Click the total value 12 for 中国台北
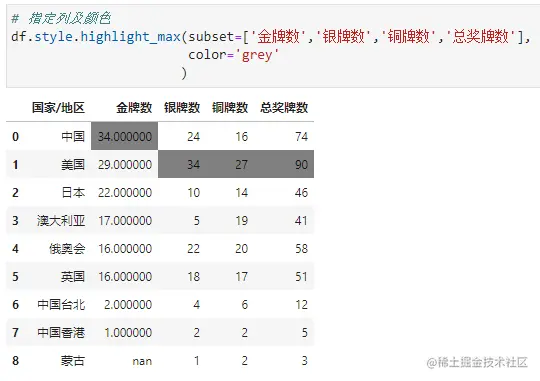Image resolution: width=540 pixels, height=381 pixels. tap(301, 305)
